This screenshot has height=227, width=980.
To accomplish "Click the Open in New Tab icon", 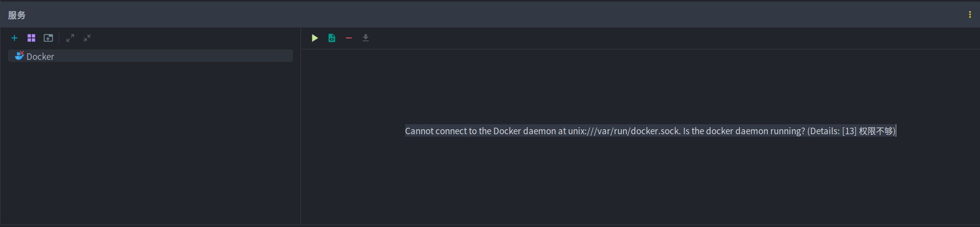I will pyautogui.click(x=48, y=38).
